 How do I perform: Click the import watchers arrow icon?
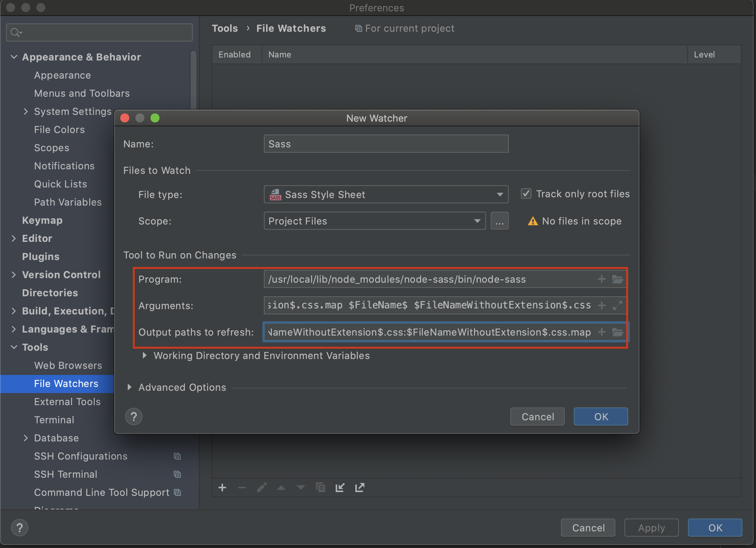[x=340, y=488]
